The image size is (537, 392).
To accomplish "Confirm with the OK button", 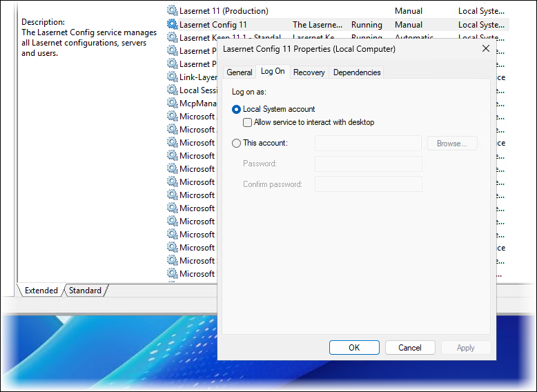I will pyautogui.click(x=354, y=348).
